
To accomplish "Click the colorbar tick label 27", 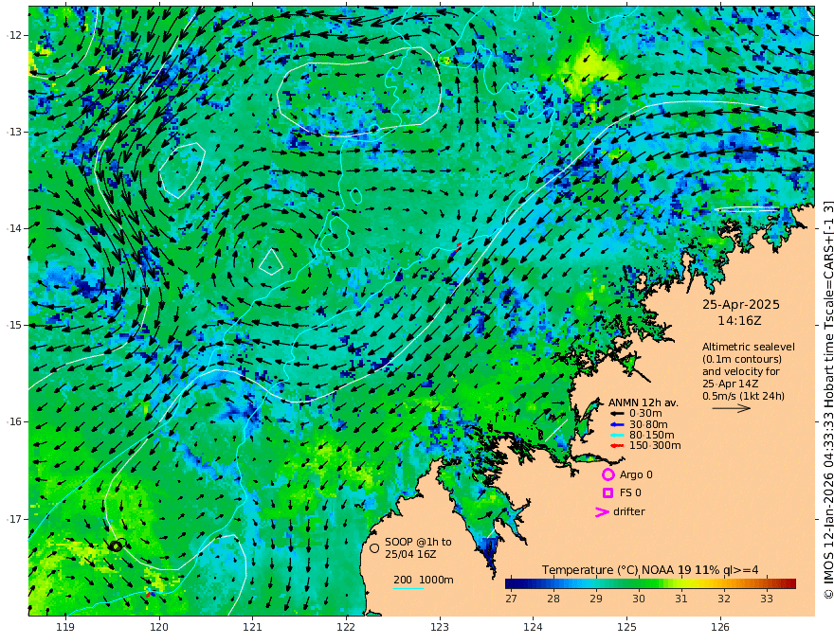I will [x=511, y=599].
